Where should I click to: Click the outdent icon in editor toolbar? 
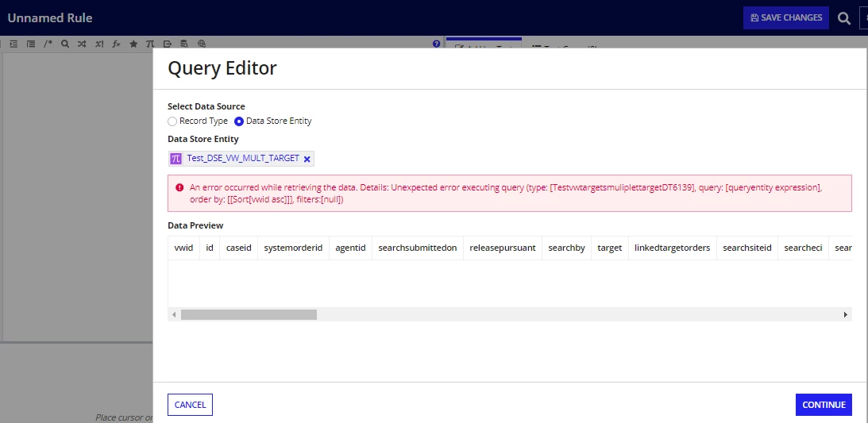tap(31, 44)
